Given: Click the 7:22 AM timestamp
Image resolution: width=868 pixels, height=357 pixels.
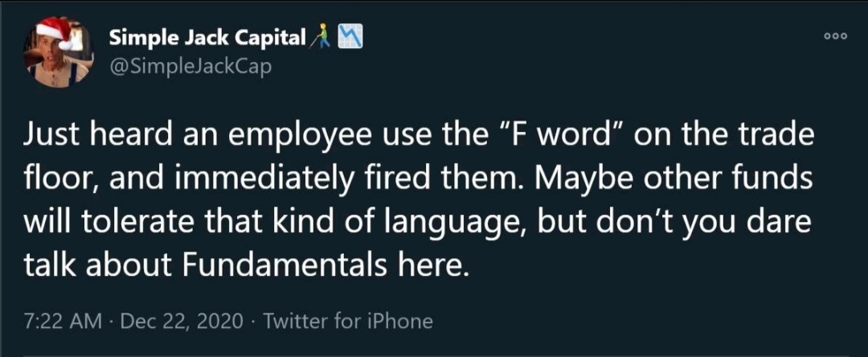Looking at the screenshot, I should point(63,322).
